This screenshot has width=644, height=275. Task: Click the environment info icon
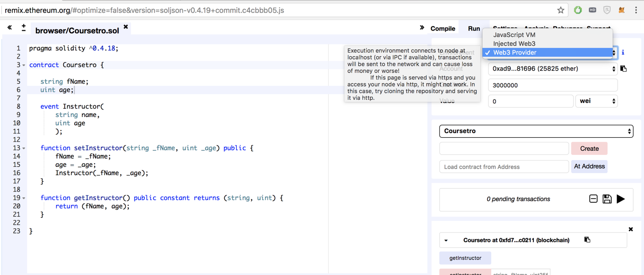[623, 53]
